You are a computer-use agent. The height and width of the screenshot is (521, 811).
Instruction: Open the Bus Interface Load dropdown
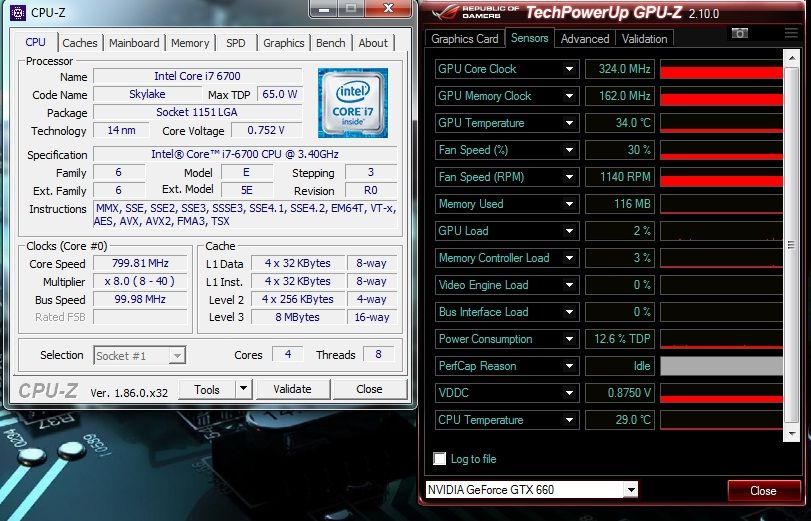coord(569,312)
